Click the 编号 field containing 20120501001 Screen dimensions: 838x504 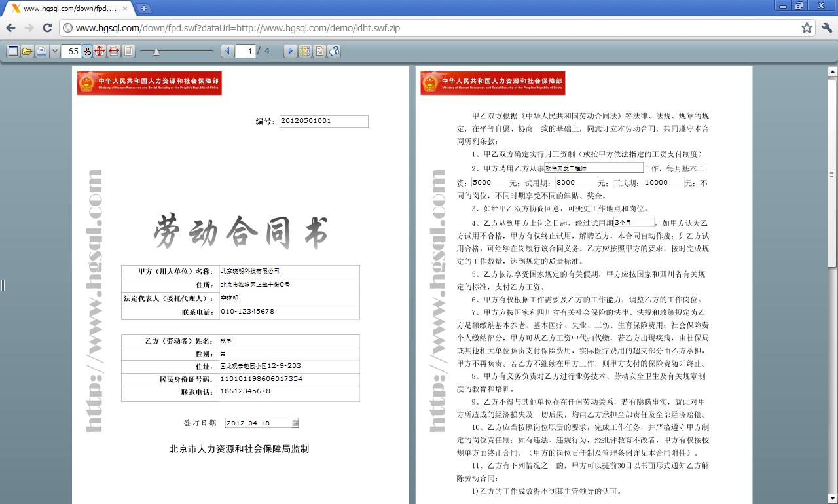pos(324,121)
